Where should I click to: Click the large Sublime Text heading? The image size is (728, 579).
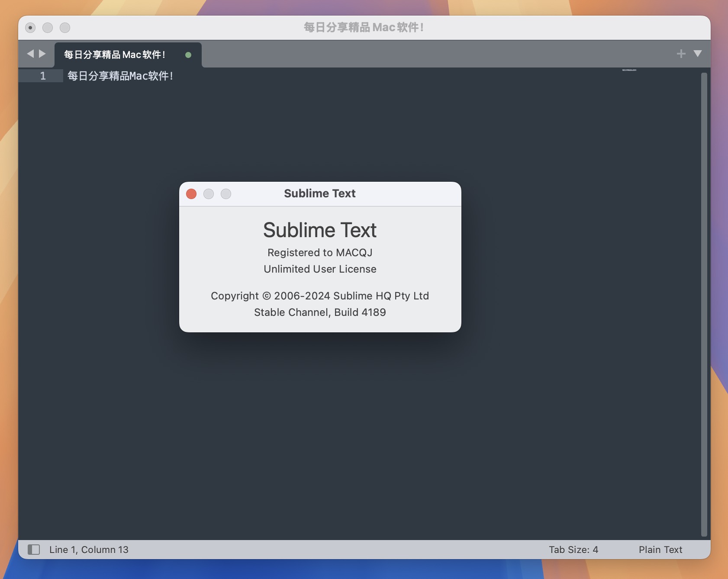tap(320, 230)
